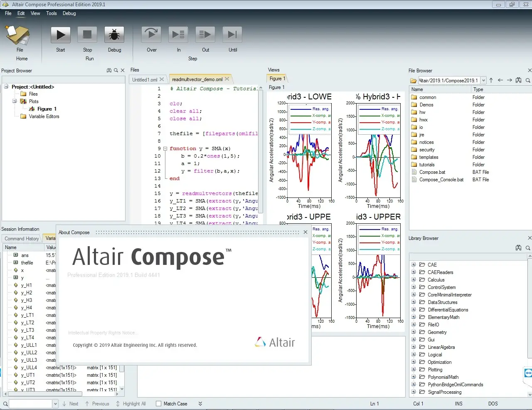Open the Tools menu

tap(52, 13)
